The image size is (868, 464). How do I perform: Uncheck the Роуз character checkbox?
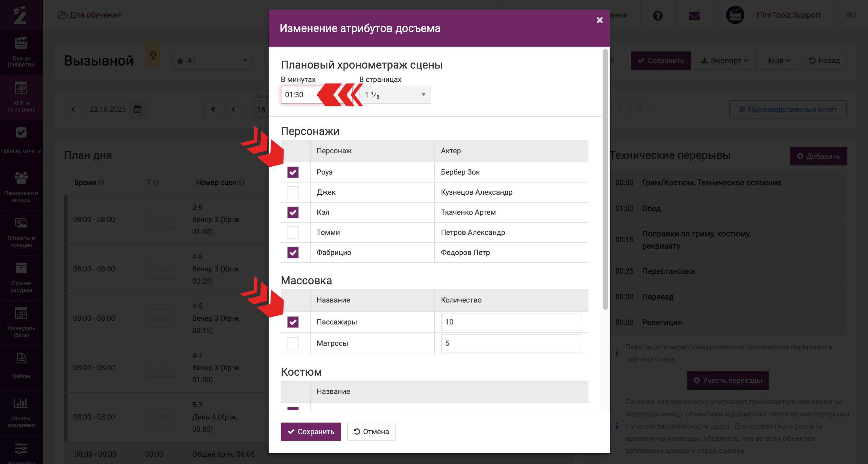point(293,172)
